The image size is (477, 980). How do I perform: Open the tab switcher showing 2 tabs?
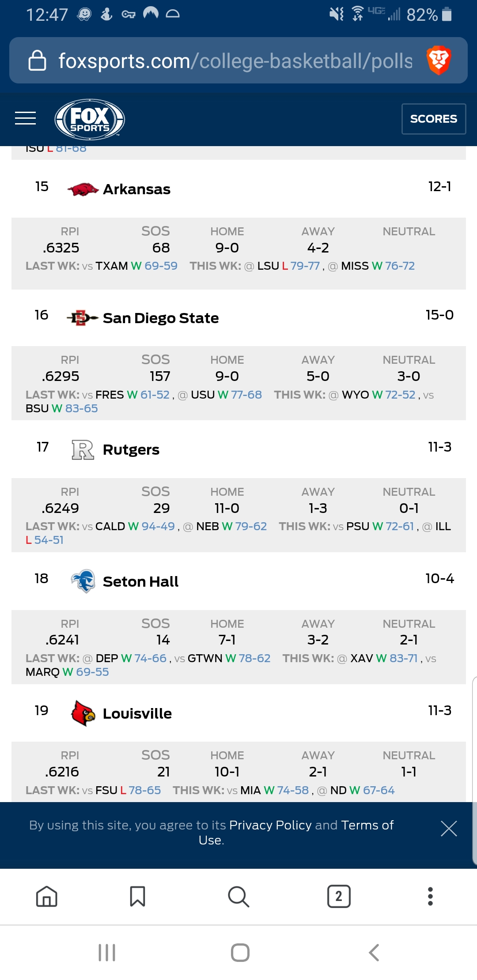[339, 897]
